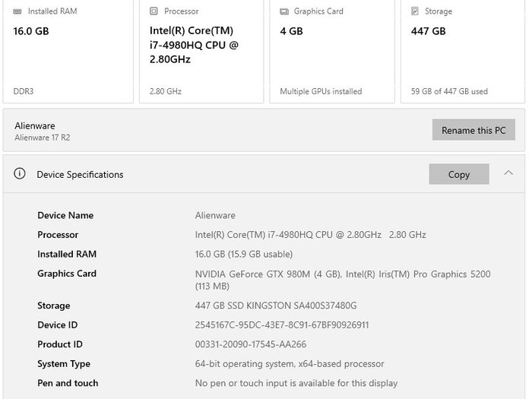The width and height of the screenshot is (532, 399).
Task: Click the Processor chip icon
Action: [x=154, y=11]
